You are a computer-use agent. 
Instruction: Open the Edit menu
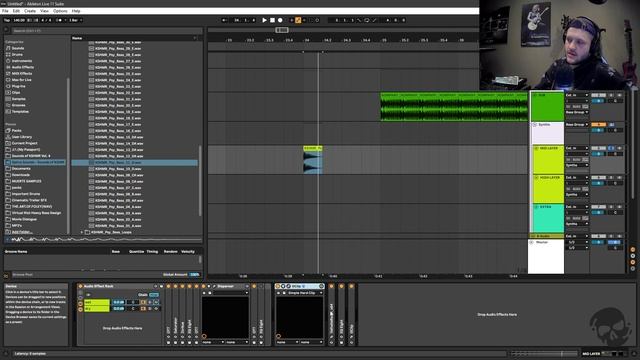pos(16,11)
